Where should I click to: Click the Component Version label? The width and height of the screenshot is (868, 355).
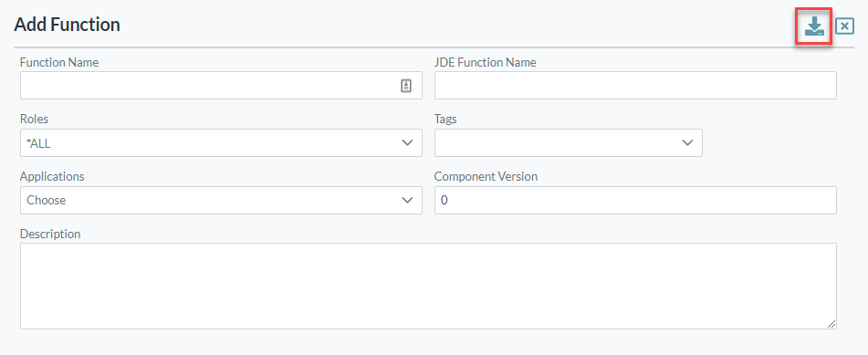[x=486, y=177]
